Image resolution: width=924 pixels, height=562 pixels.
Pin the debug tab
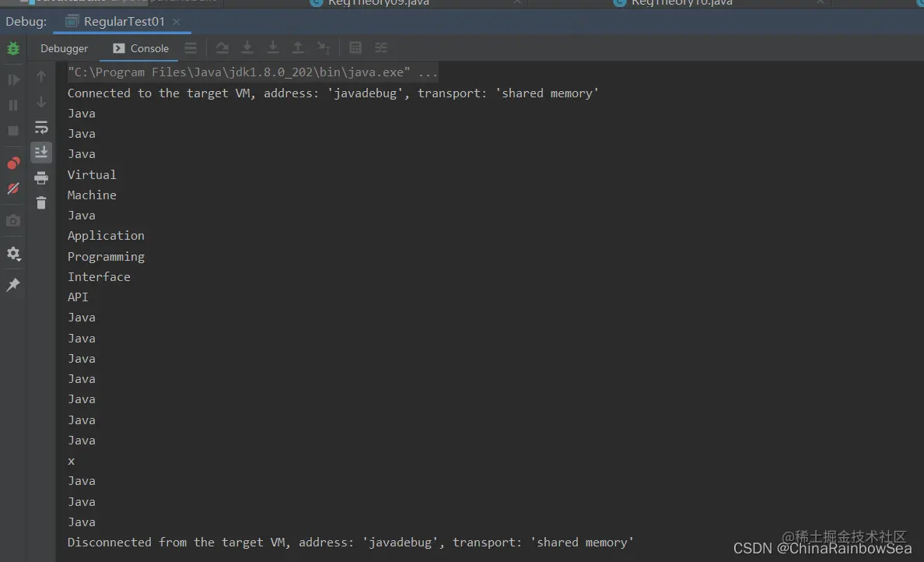click(13, 285)
